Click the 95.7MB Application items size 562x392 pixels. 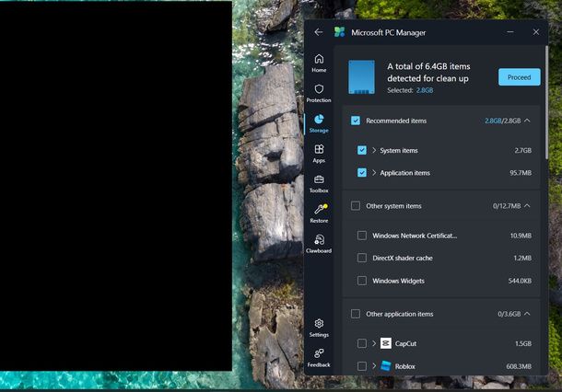(x=521, y=173)
